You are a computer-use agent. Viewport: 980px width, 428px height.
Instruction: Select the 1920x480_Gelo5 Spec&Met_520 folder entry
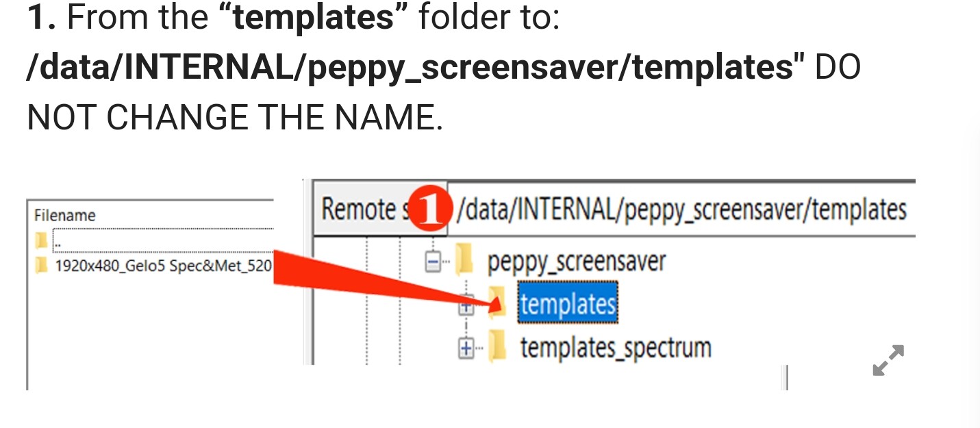click(x=163, y=266)
